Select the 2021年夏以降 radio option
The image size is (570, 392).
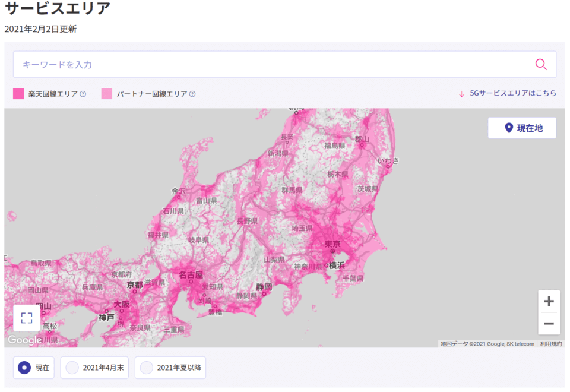coord(170,368)
